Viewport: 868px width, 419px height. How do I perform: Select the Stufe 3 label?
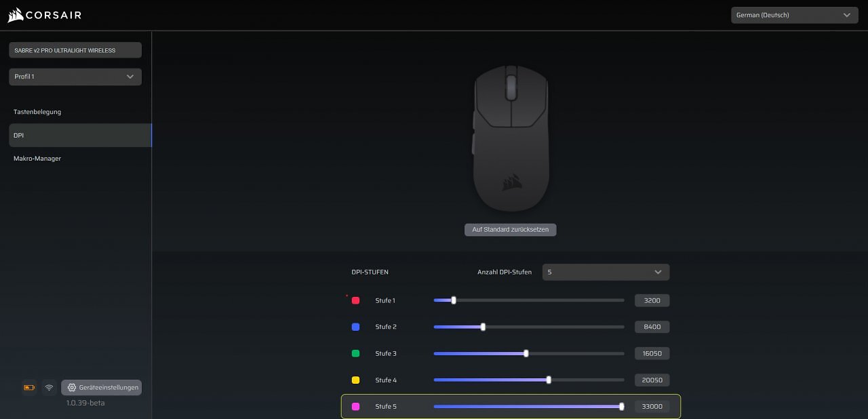pyautogui.click(x=386, y=353)
